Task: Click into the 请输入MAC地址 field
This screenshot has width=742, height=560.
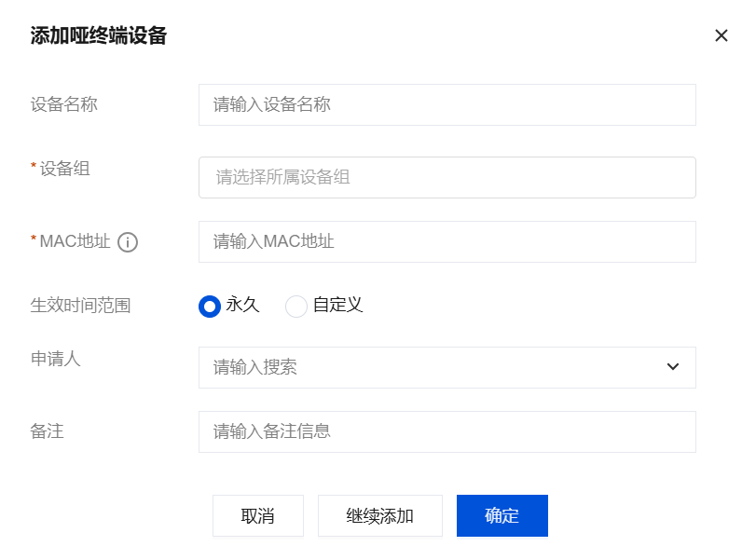Action: pyautogui.click(x=447, y=241)
